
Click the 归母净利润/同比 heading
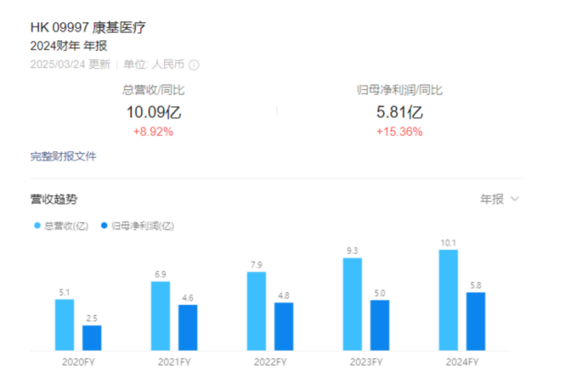coord(399,90)
